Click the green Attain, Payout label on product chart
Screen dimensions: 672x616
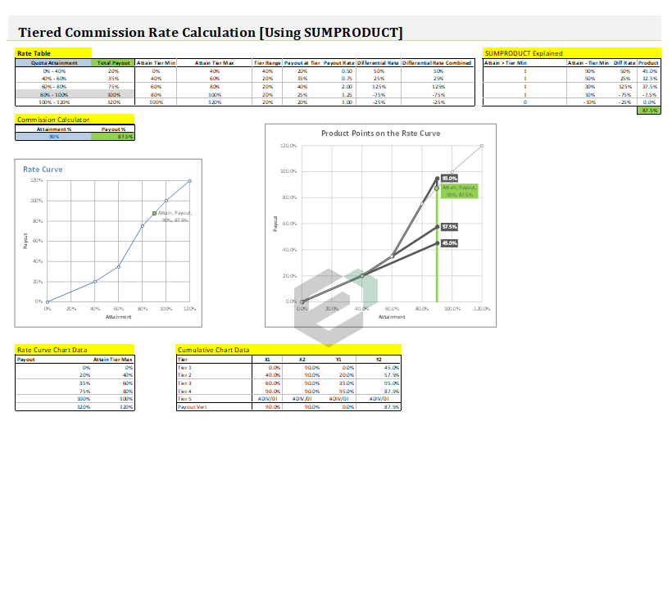tap(459, 191)
